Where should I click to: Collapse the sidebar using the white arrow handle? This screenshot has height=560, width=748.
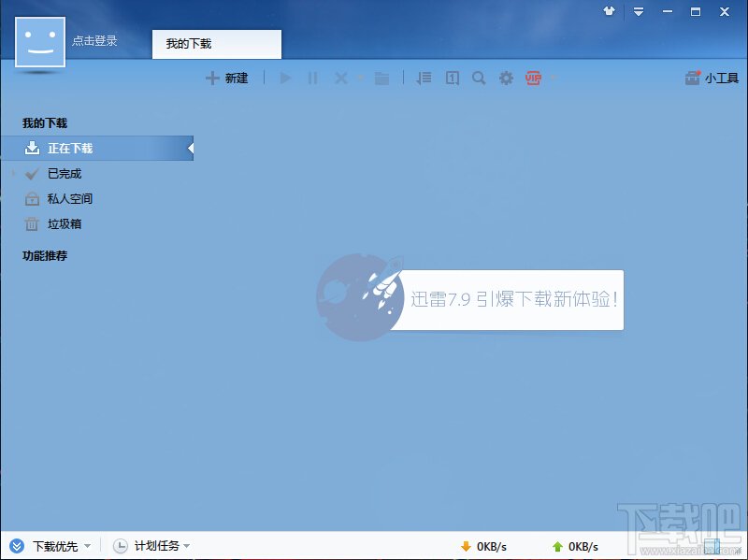191,148
